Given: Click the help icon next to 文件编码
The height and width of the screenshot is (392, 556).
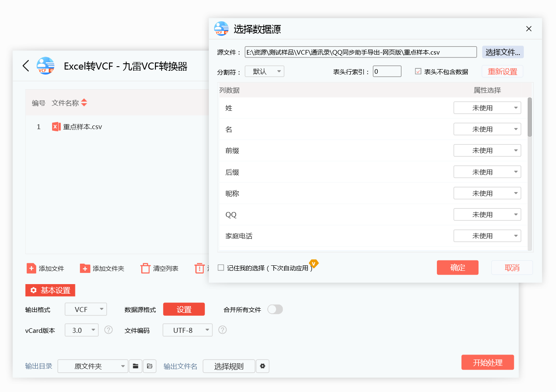Looking at the screenshot, I should [x=222, y=330].
